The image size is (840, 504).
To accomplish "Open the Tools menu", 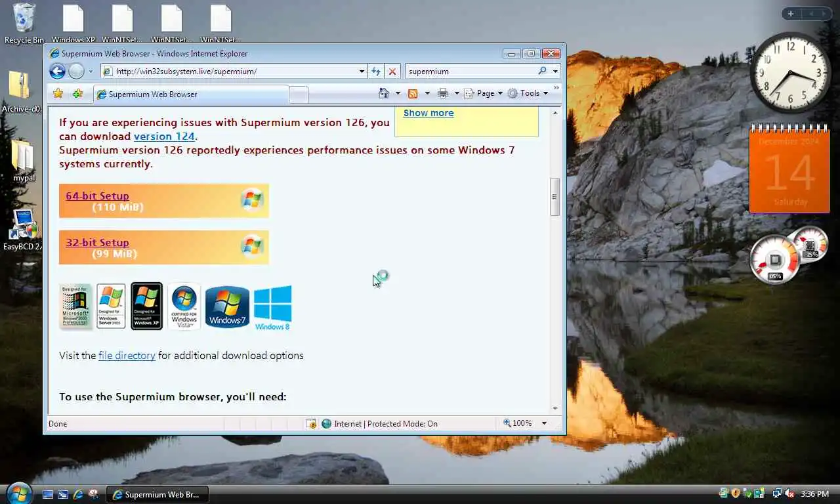I will [x=527, y=93].
